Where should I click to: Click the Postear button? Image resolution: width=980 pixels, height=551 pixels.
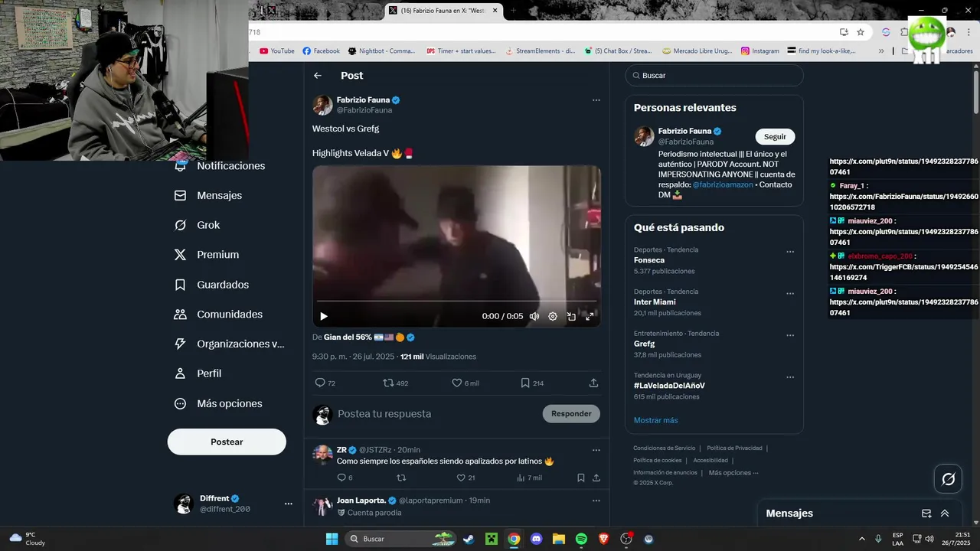[227, 442]
